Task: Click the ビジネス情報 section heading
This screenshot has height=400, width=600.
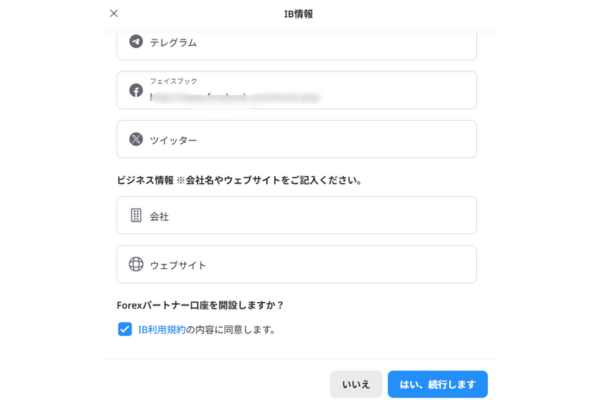Action: [x=145, y=180]
